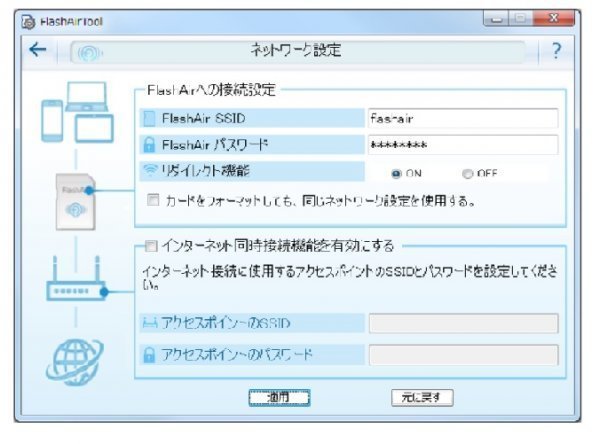Click the FlashAirTool app icon in title bar
Viewport: 600px width, 444px height.
28,22
